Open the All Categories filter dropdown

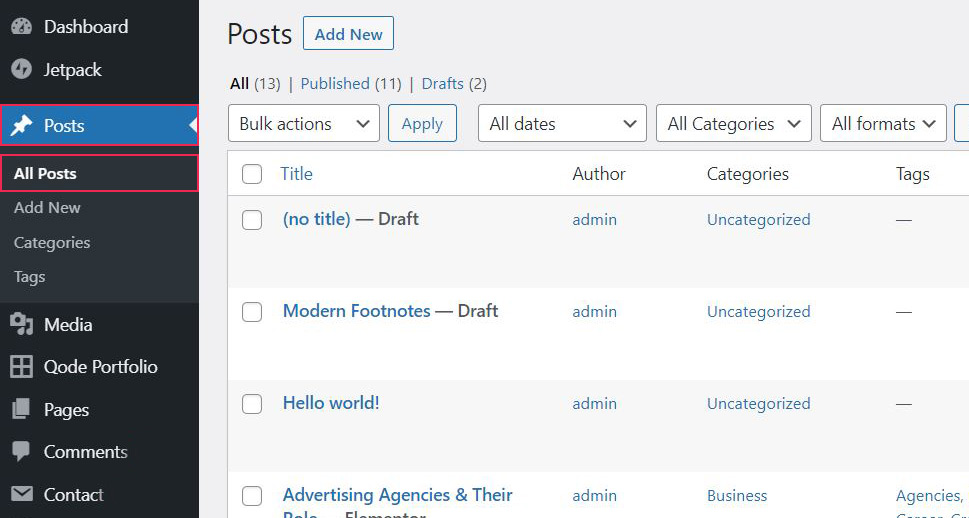[x=734, y=123]
